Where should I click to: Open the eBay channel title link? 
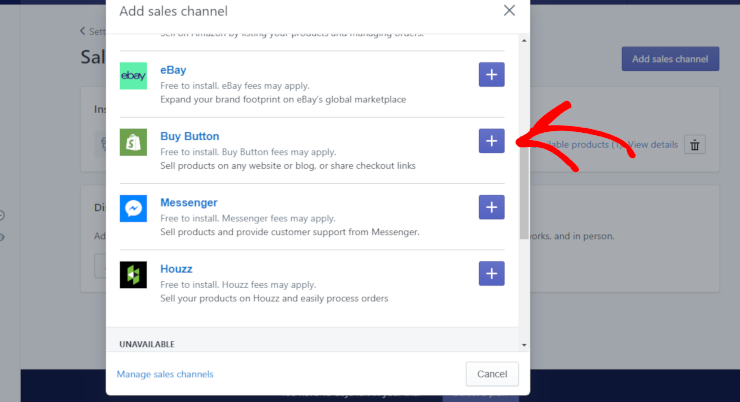[x=173, y=70]
